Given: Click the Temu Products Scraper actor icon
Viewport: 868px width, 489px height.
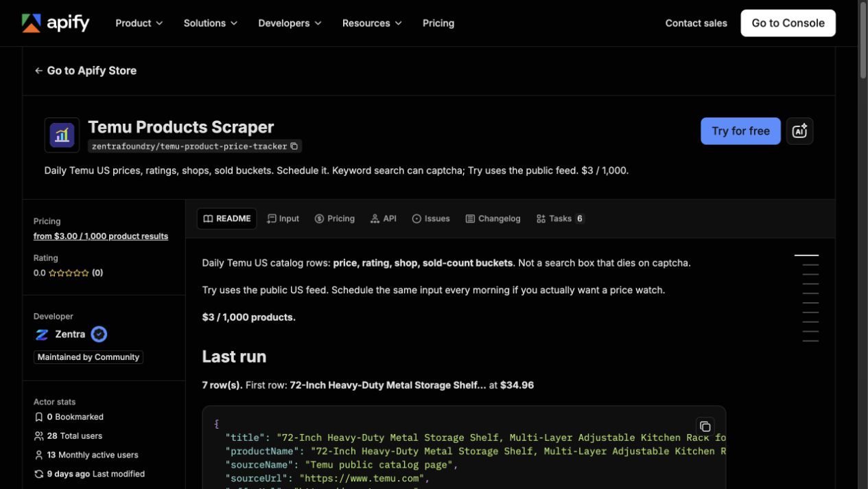Looking at the screenshot, I should pyautogui.click(x=62, y=135).
